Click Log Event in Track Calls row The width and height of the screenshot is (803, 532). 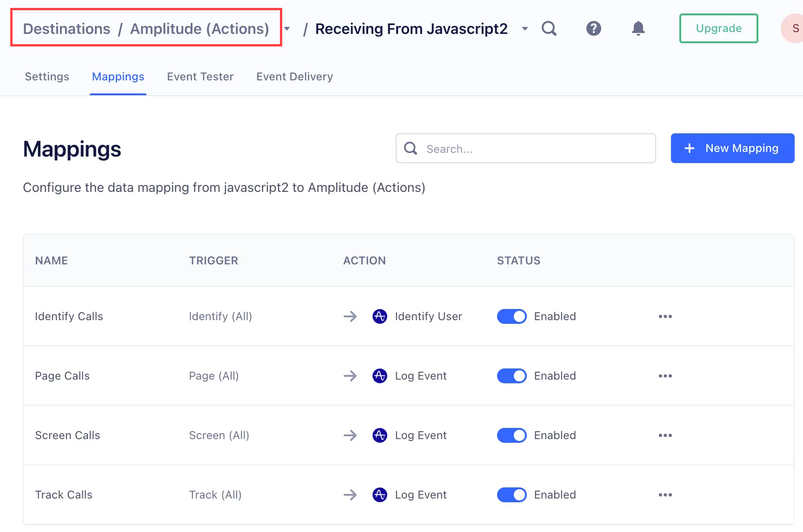point(421,495)
